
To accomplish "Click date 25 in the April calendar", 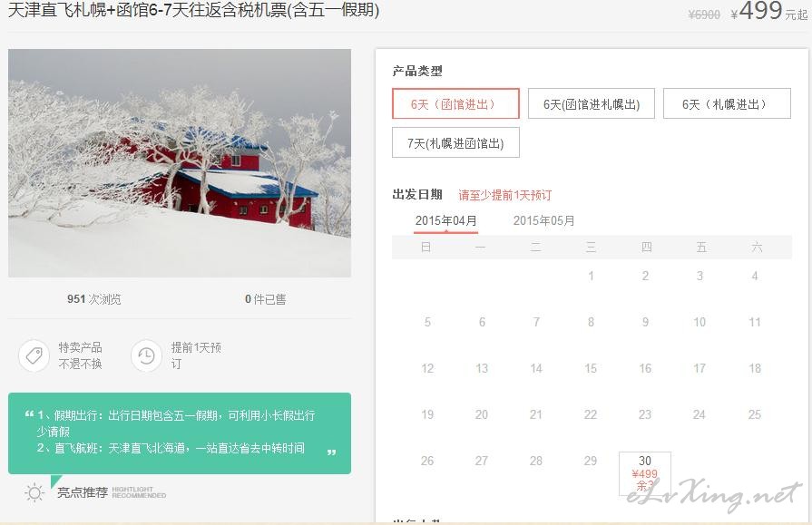I will click(x=755, y=414).
